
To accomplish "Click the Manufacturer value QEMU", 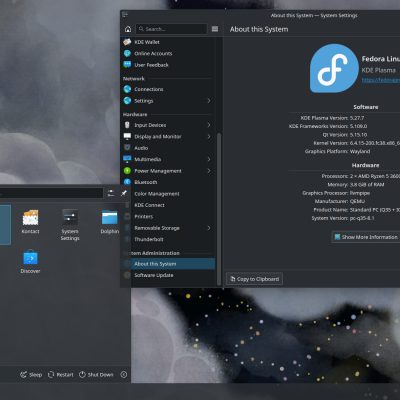I will pos(357,201).
